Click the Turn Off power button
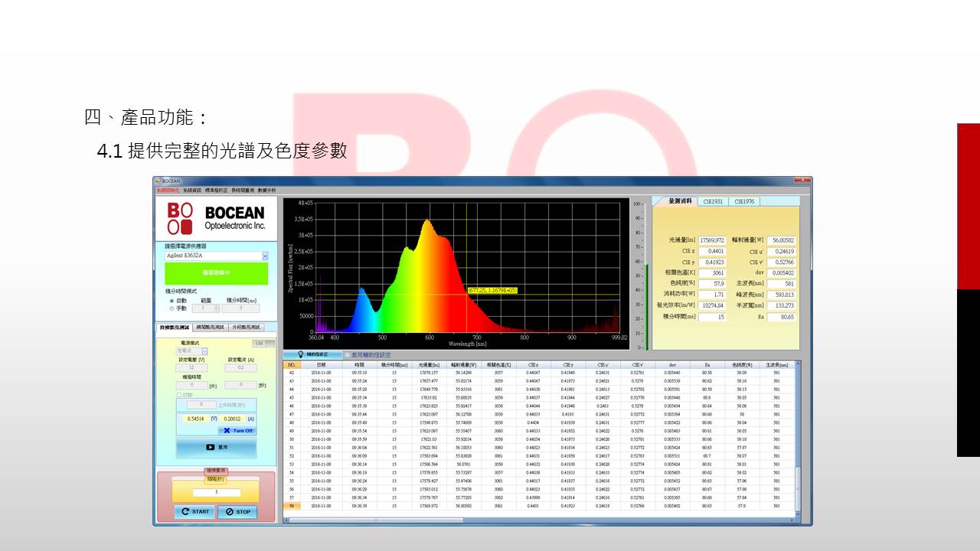Screen dimensions: 980x551 click(x=237, y=430)
